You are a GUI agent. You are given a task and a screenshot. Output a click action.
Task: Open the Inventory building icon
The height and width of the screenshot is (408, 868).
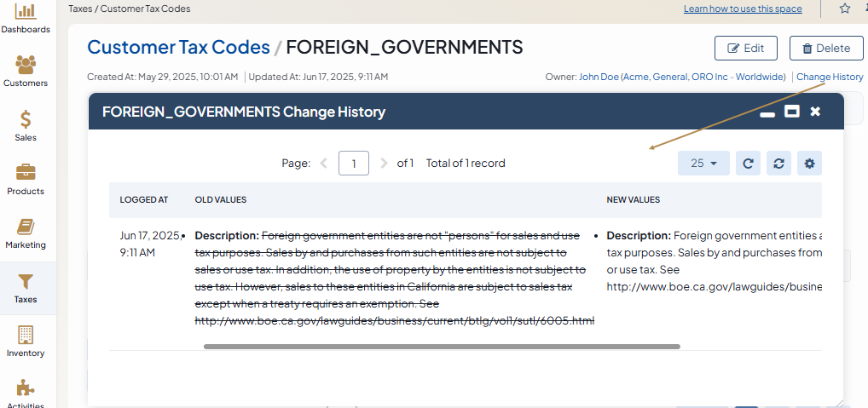click(x=26, y=341)
